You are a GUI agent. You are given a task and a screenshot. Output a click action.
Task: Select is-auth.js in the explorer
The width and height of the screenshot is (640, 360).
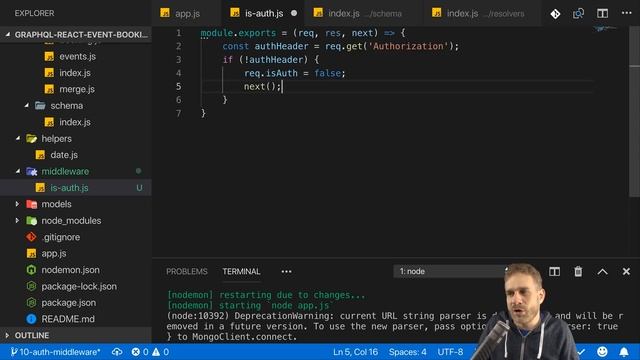click(x=69, y=188)
